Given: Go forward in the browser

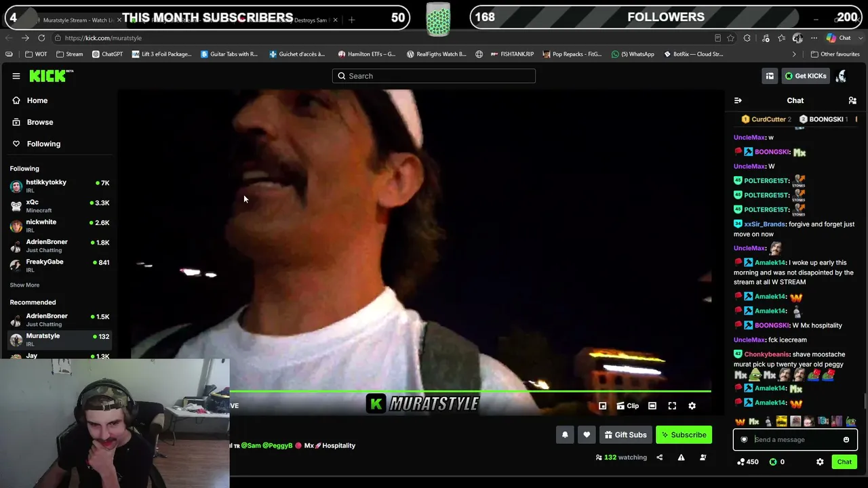Looking at the screenshot, I should coord(25,38).
